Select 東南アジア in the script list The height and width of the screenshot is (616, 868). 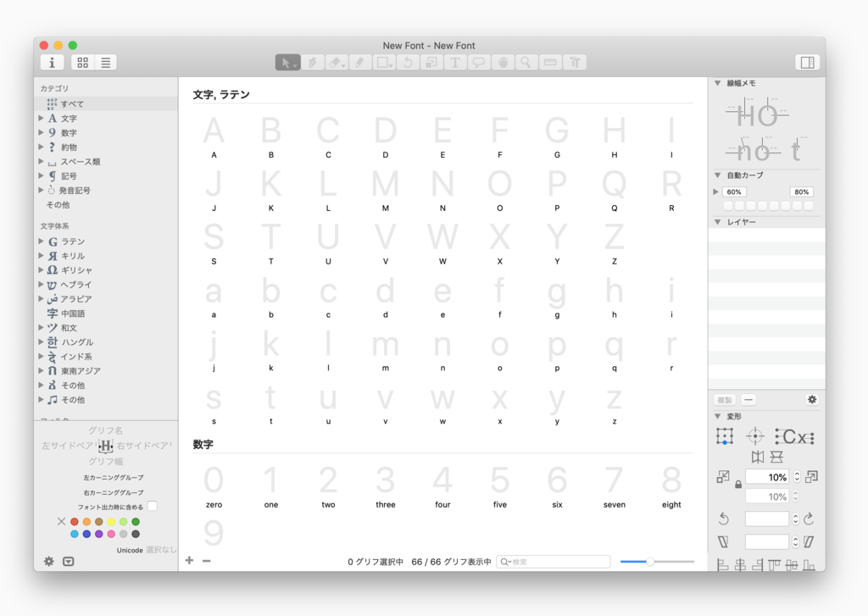click(106, 371)
